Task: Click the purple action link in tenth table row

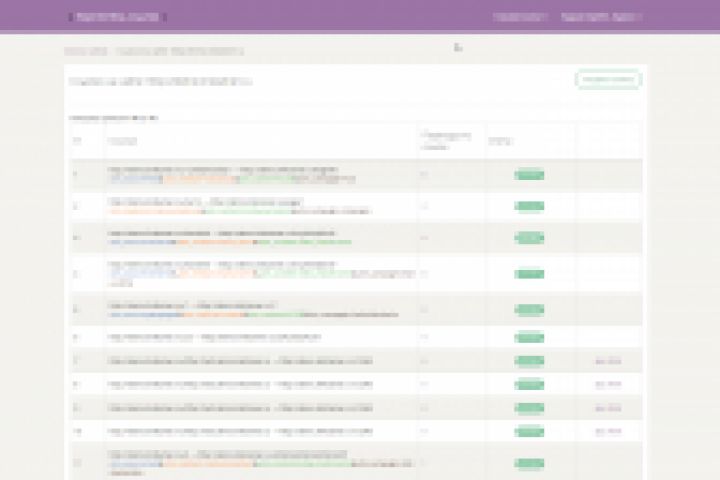Action: click(608, 431)
